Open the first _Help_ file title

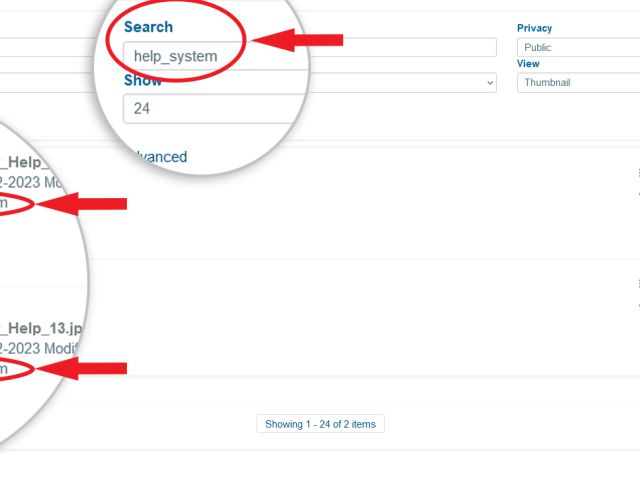pos(25,162)
